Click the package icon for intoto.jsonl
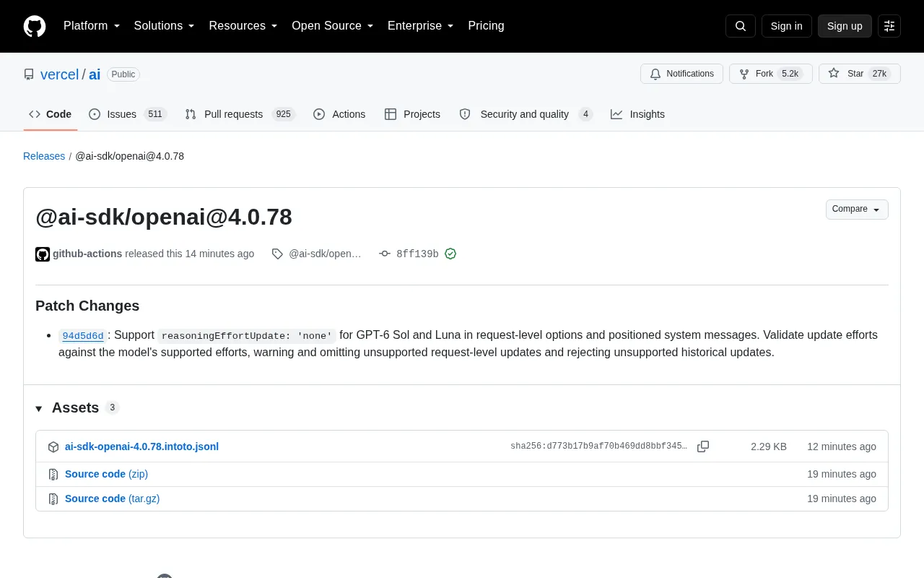 point(53,447)
